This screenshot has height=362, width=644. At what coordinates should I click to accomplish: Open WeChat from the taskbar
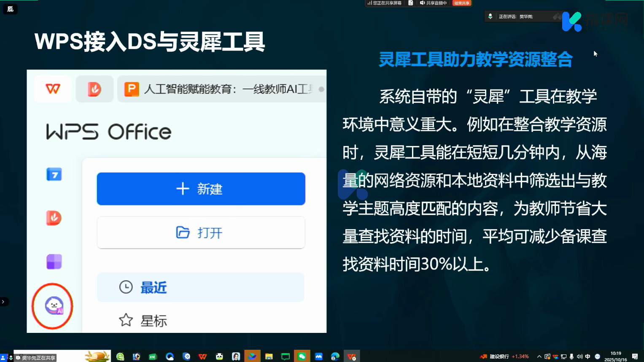(x=302, y=357)
